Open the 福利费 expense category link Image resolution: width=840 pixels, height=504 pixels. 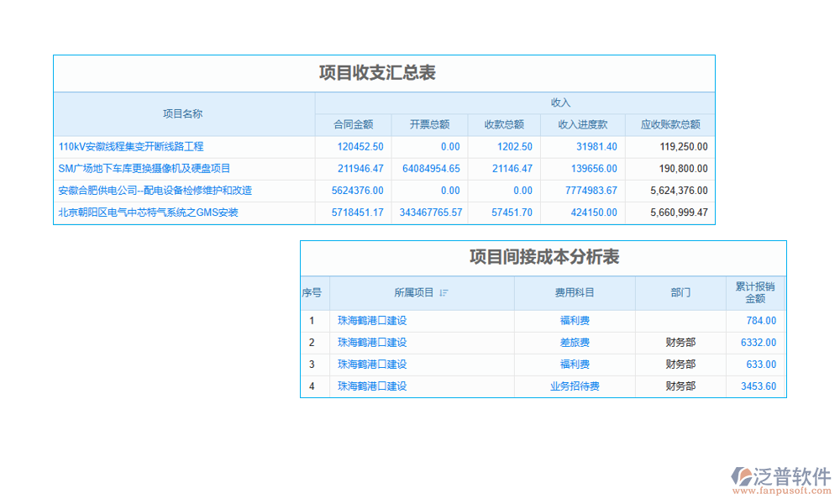tap(574, 320)
